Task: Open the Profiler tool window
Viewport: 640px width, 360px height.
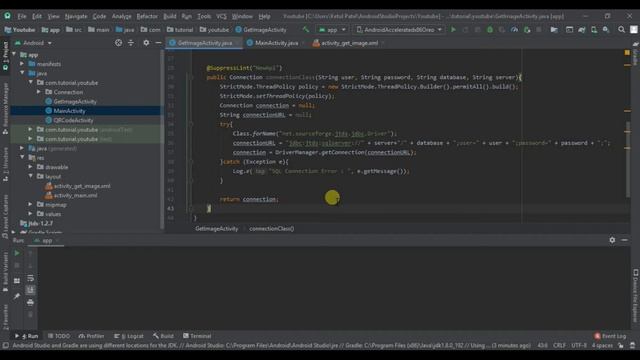Action: (x=91, y=336)
